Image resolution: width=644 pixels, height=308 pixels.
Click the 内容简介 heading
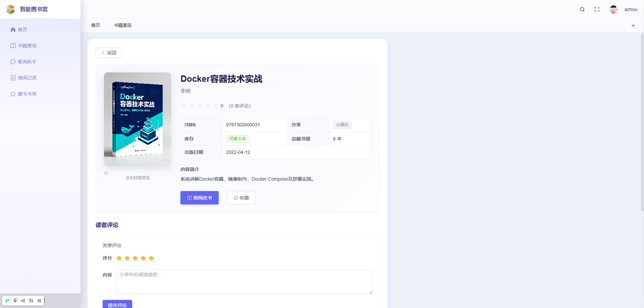190,169
